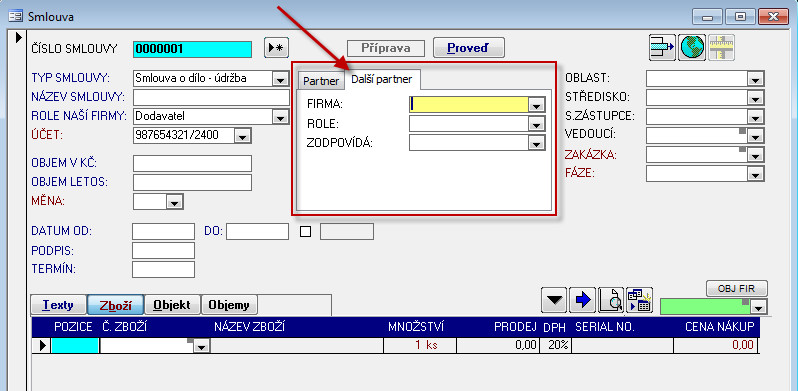Image resolution: width=798 pixels, height=391 pixels.
Task: Click the table insert icon beside preview
Action: pyautogui.click(x=640, y=300)
